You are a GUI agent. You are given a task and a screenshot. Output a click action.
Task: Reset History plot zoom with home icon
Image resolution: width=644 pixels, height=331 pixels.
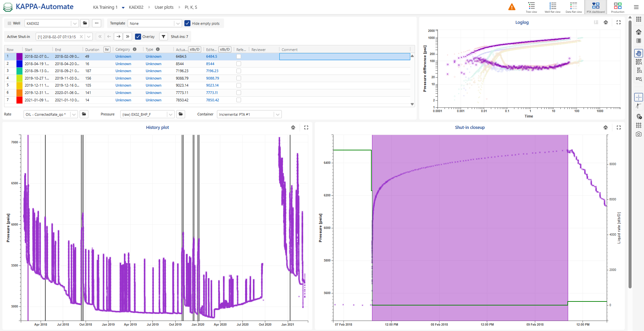(293, 128)
